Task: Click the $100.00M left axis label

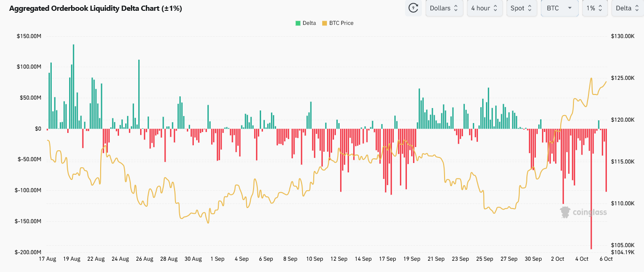Action: 29,67
